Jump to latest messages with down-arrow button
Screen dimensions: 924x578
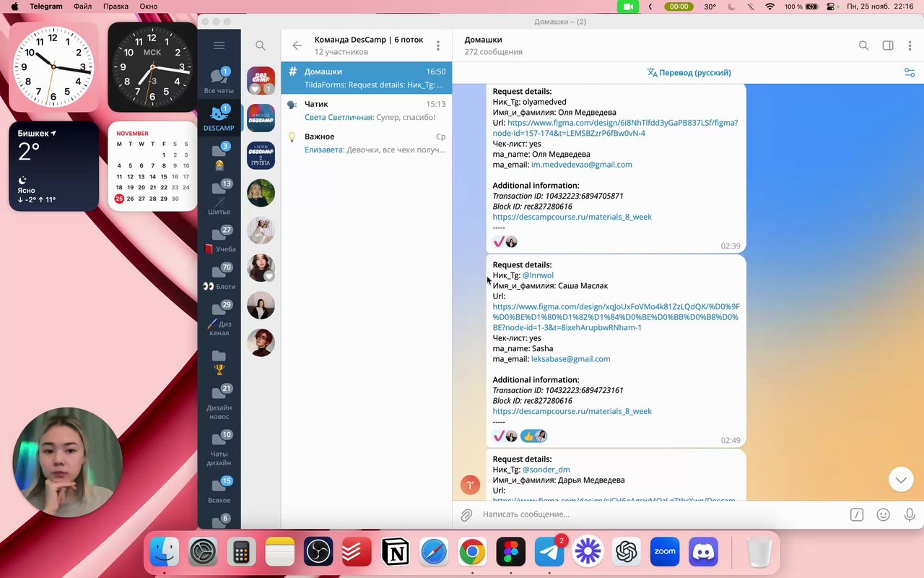pyautogui.click(x=901, y=479)
